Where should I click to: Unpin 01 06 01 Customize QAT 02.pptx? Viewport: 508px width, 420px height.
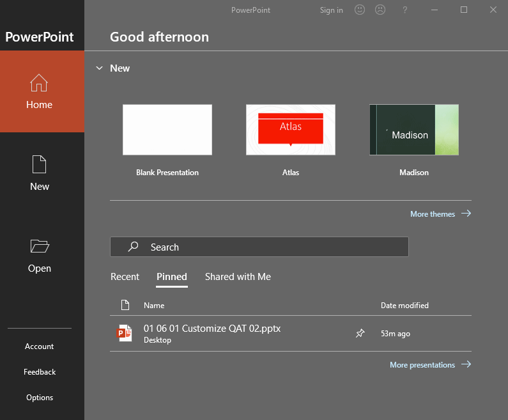pos(360,333)
